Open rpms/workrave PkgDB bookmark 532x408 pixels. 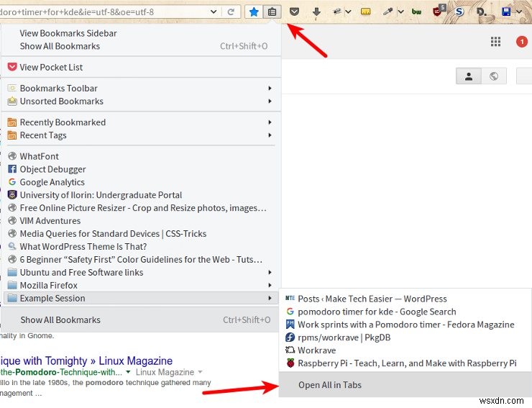click(x=405, y=337)
